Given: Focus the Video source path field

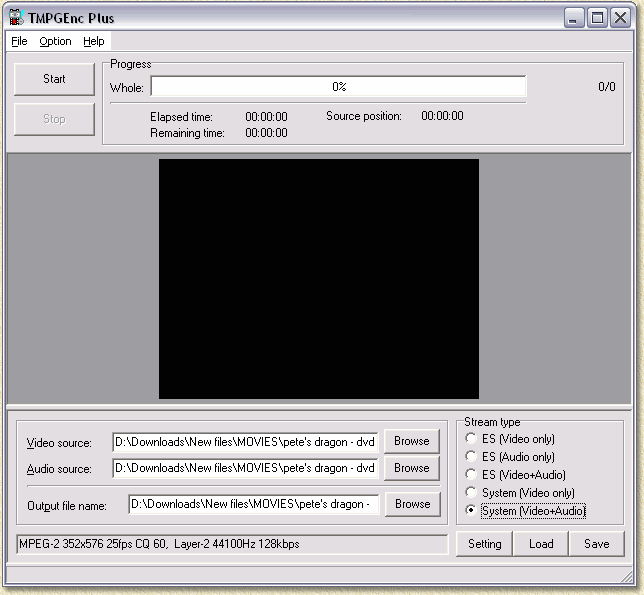Looking at the screenshot, I should pos(245,442).
